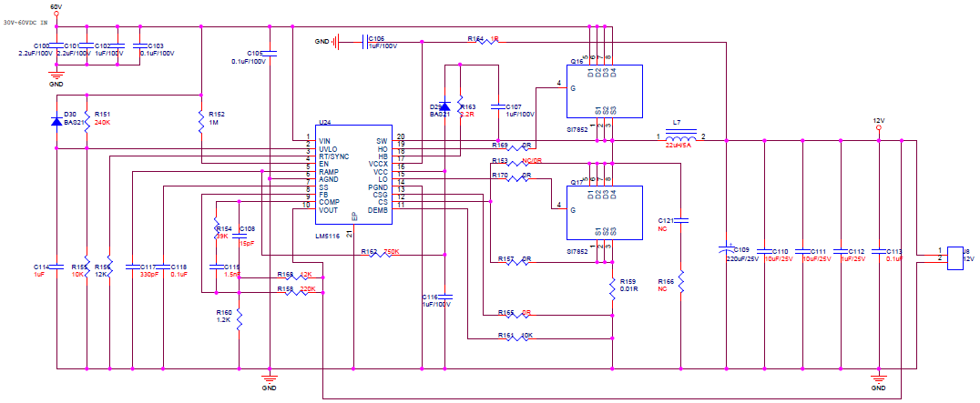Select resistor R152 1M

(x=200, y=122)
